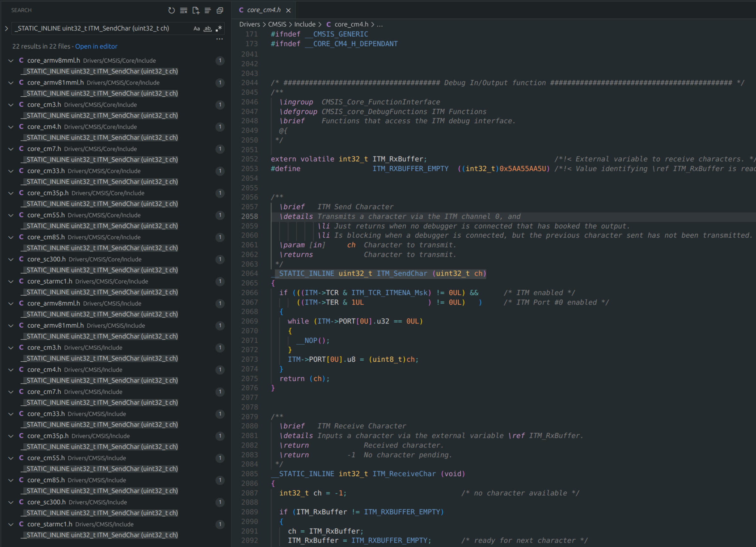Collapse core_armv81mml.h in Core/Include results

tap(11, 83)
